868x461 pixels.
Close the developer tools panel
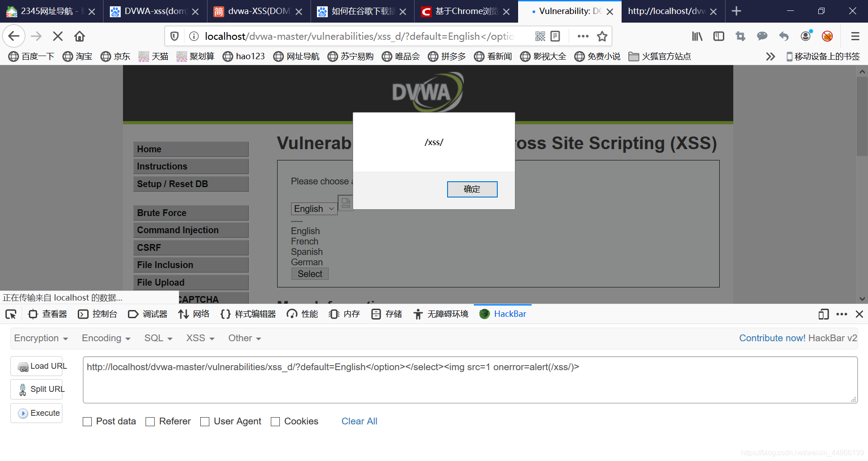859,314
